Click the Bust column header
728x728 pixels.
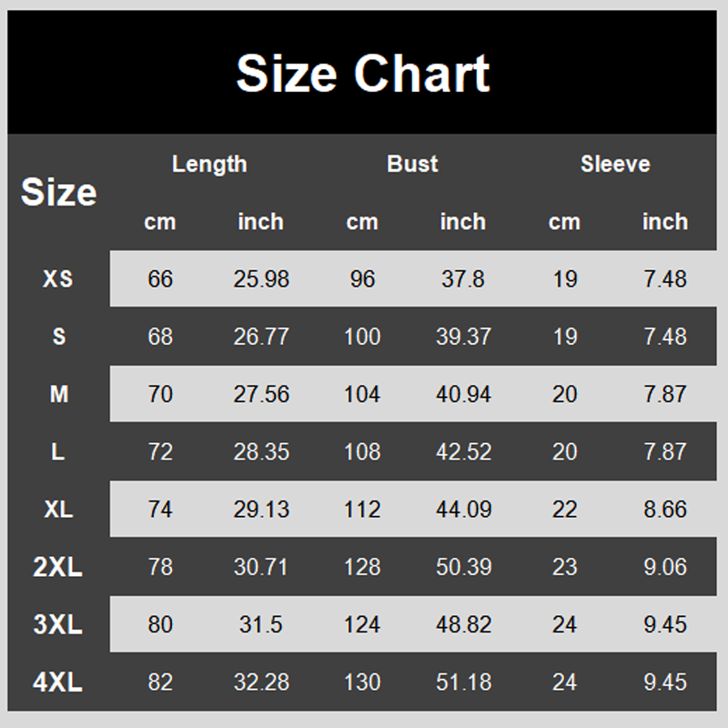point(412,164)
